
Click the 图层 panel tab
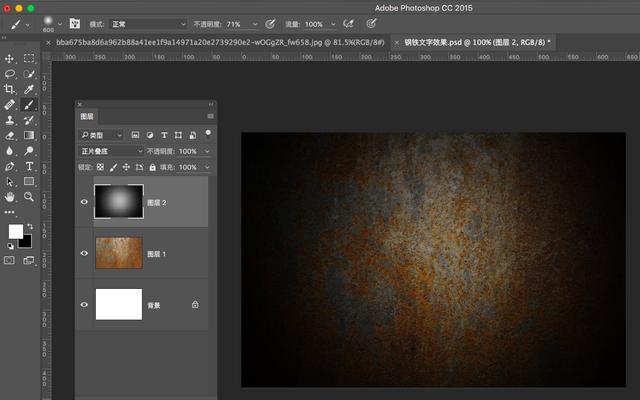87,117
